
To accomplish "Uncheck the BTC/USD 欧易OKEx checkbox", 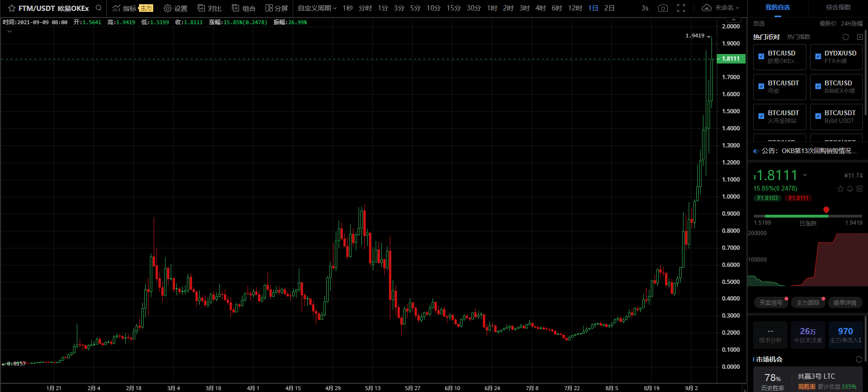I will [761, 56].
